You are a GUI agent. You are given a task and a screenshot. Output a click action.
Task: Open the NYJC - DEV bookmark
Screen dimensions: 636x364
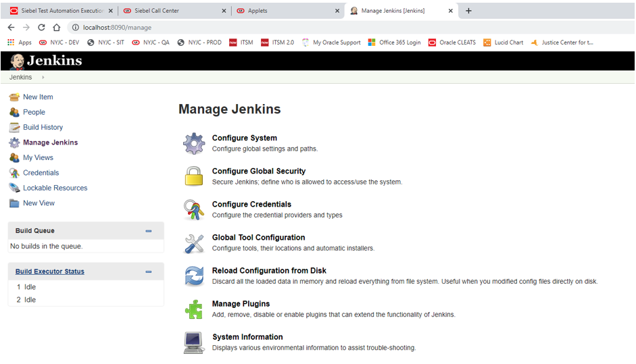[59, 42]
